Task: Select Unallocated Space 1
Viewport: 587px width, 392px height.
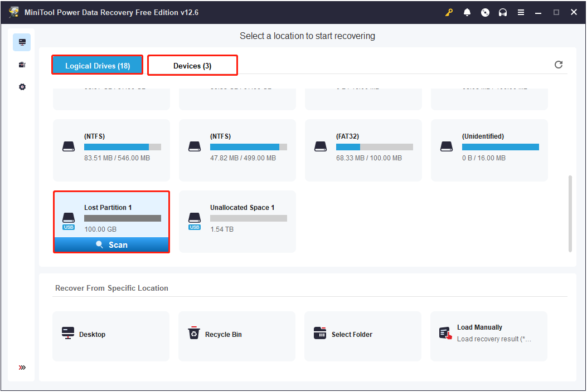Action: (237, 220)
